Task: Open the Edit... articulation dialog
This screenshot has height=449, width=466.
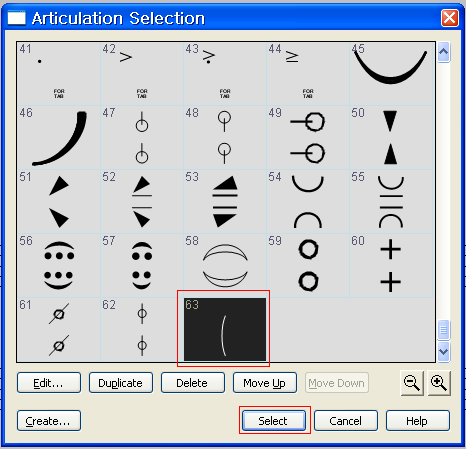Action: 49,383
